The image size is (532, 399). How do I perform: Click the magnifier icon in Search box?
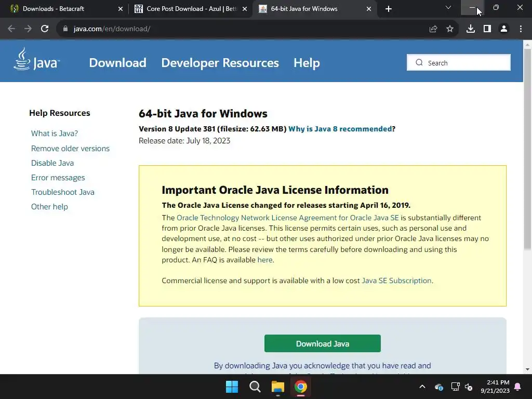tap(419, 62)
